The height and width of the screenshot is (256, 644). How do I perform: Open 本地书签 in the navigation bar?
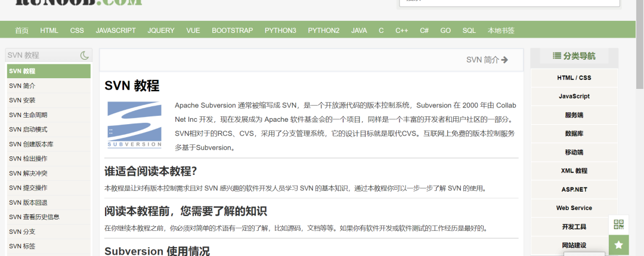(x=501, y=30)
